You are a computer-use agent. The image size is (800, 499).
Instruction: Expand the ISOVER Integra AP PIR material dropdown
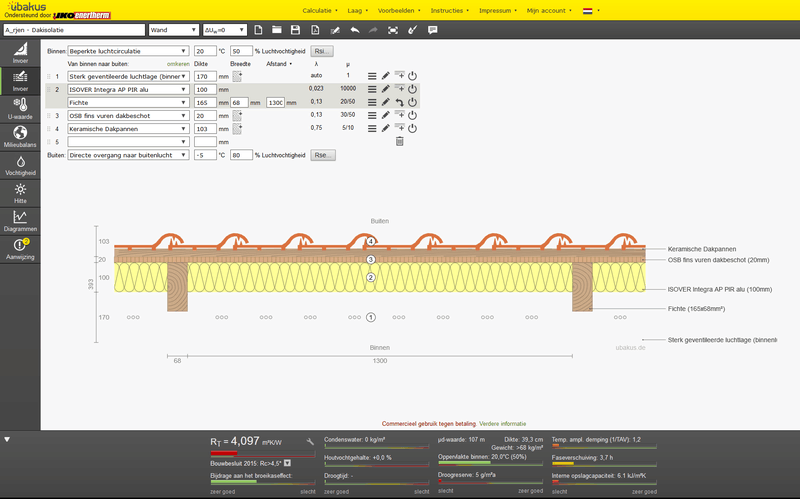point(128,89)
